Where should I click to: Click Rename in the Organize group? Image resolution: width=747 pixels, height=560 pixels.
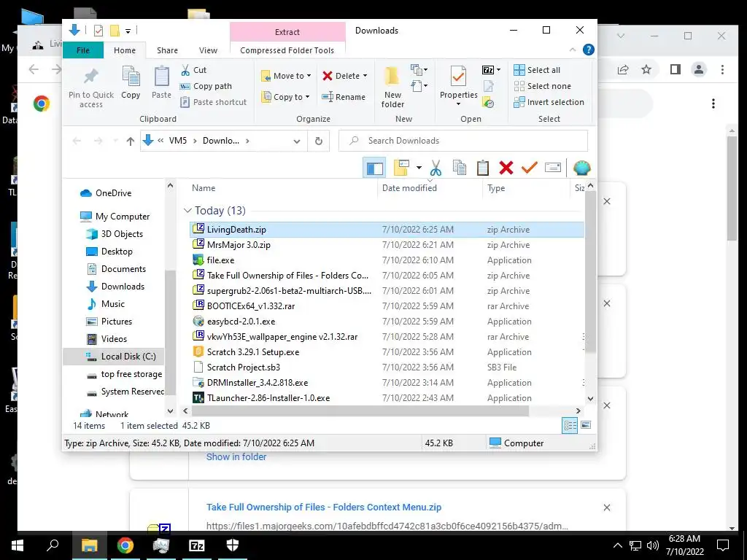pos(344,97)
